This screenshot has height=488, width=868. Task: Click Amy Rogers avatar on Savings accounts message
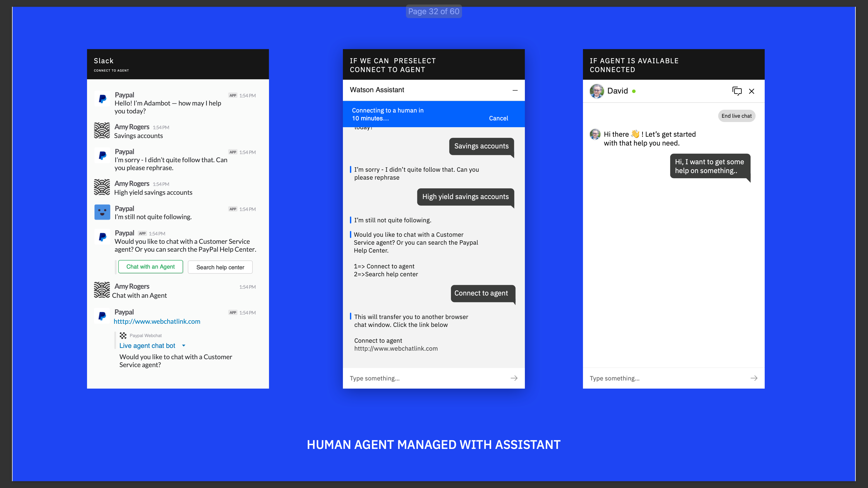pyautogui.click(x=102, y=130)
